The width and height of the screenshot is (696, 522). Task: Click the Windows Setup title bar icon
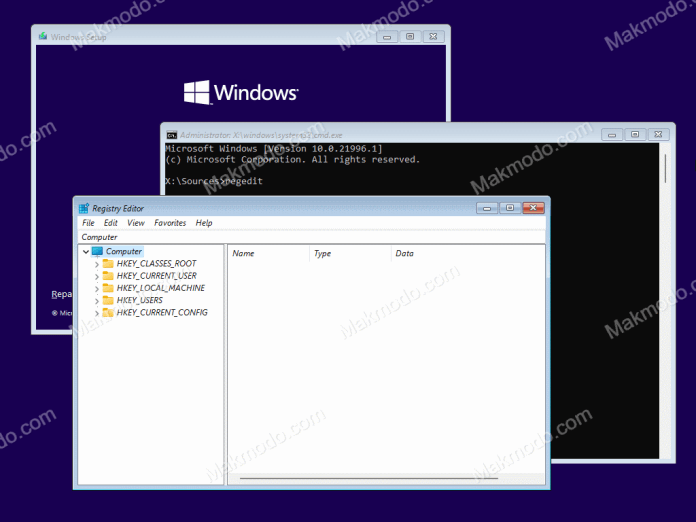[43, 36]
